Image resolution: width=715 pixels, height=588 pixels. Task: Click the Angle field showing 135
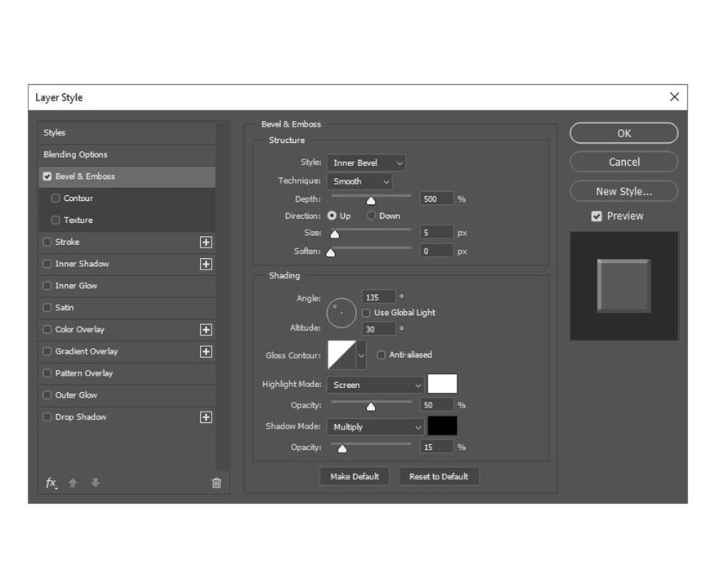pos(378,297)
